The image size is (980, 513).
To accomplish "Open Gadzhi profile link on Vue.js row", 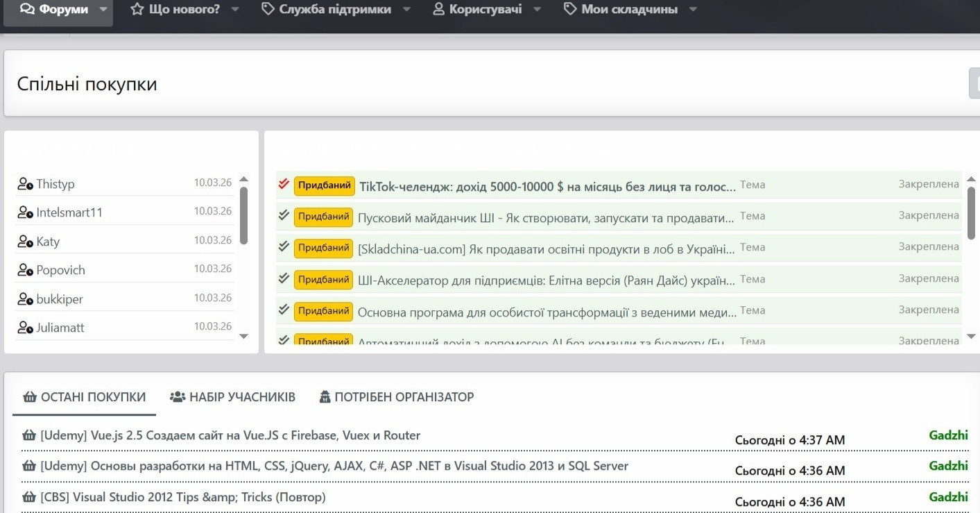I will 948,435.
